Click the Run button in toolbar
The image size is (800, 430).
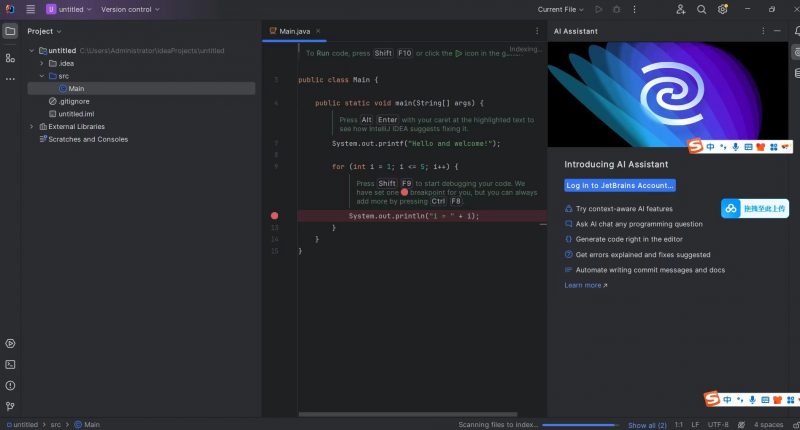599,9
